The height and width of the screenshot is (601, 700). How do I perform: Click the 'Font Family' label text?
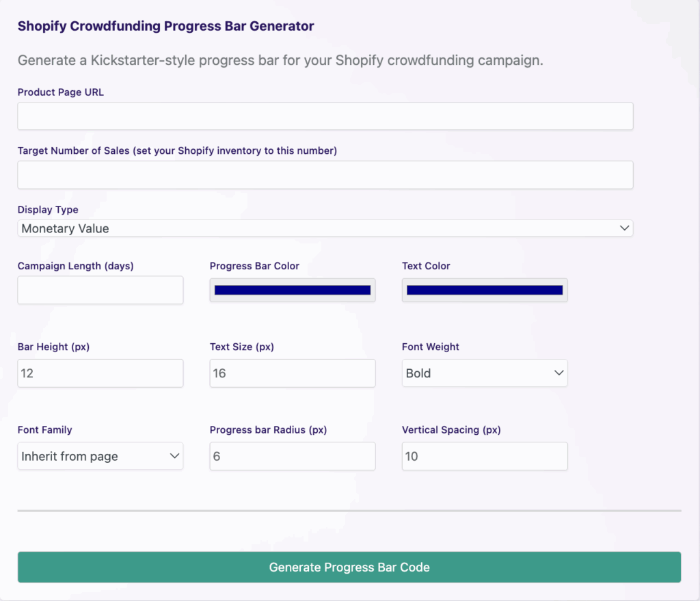pyautogui.click(x=45, y=430)
